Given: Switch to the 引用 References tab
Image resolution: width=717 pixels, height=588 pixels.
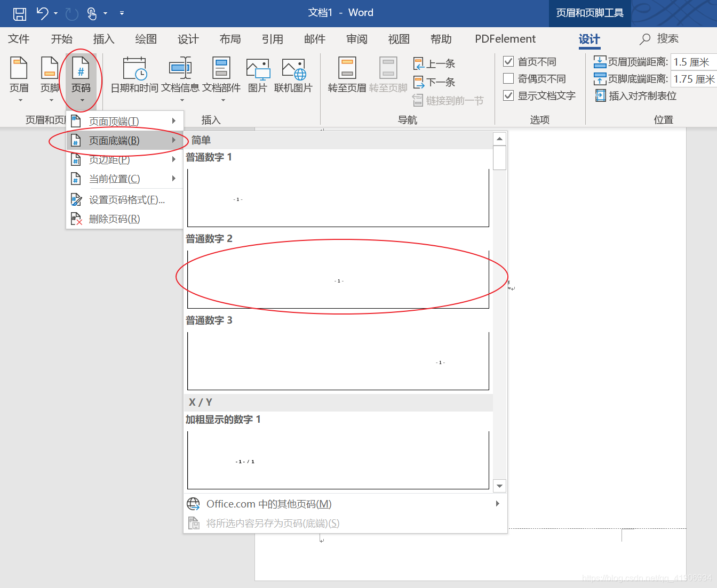Looking at the screenshot, I should point(272,39).
